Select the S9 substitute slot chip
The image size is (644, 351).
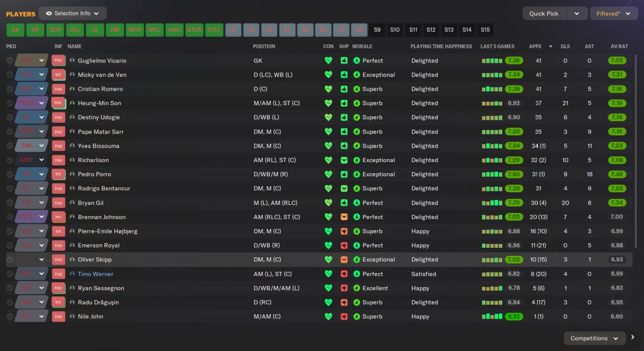(377, 30)
